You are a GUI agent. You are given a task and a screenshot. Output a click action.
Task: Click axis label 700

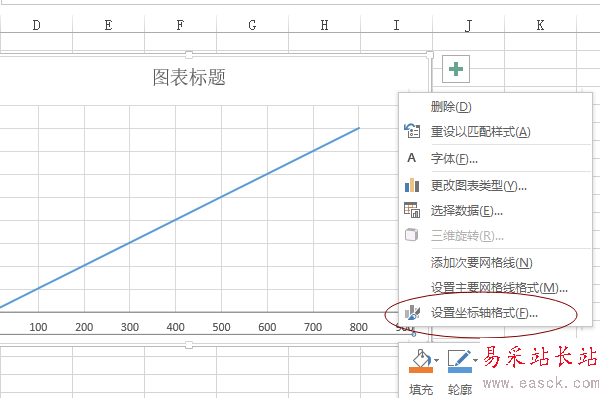point(313,327)
